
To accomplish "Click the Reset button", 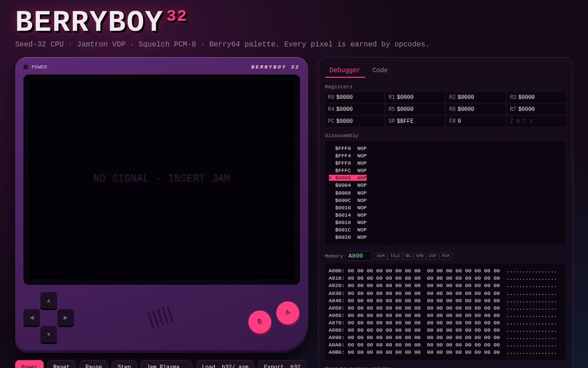I will click(62, 364).
